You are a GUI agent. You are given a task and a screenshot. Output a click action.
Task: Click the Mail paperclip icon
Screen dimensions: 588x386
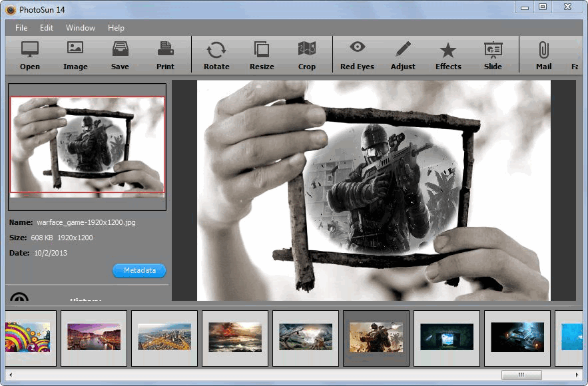544,50
